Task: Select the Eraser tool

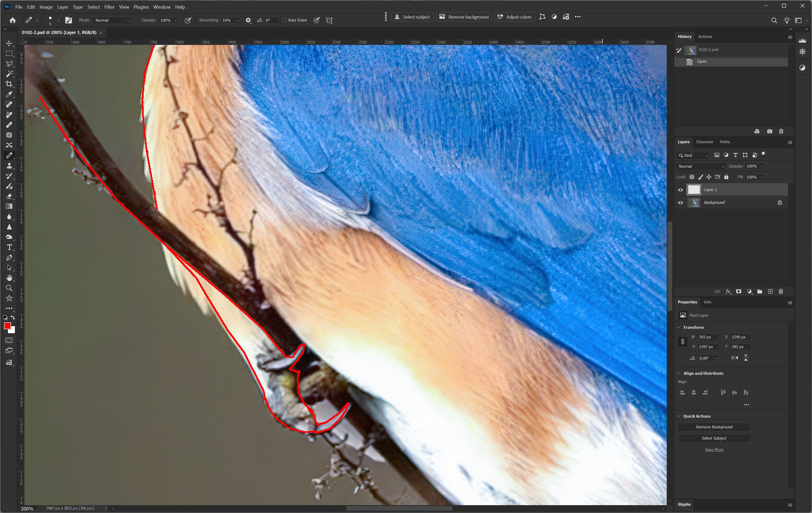Action: coord(9,196)
